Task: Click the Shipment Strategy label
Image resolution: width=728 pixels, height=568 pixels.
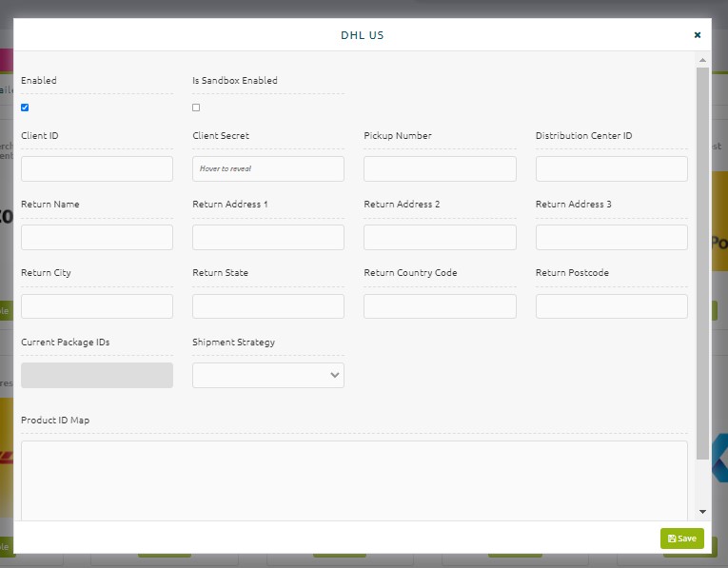Action: point(233,342)
